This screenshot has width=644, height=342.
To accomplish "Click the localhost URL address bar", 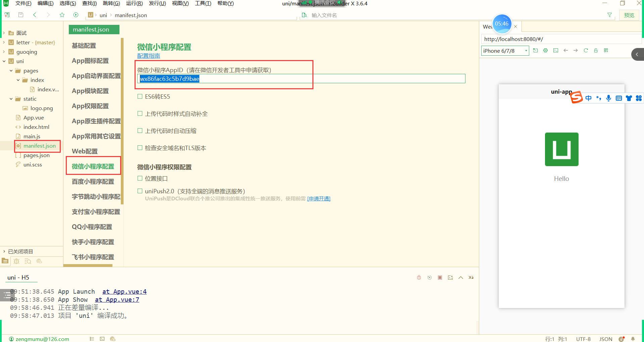I will pyautogui.click(x=561, y=39).
